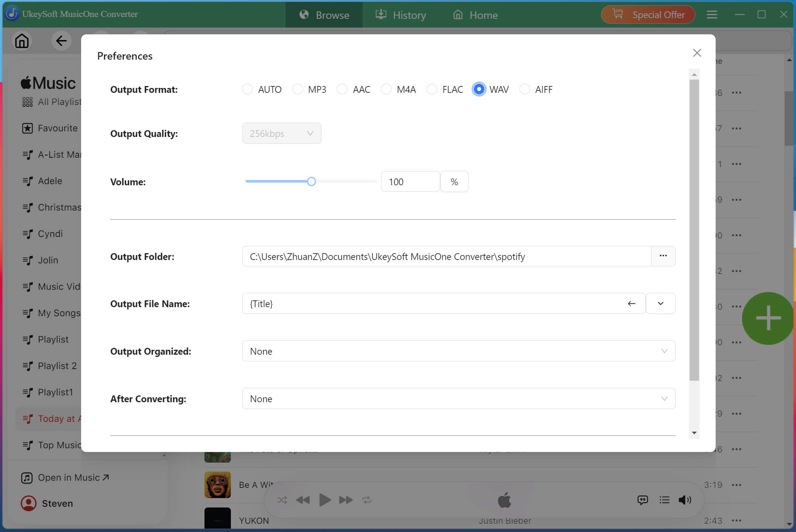Image resolution: width=796 pixels, height=532 pixels.
Task: Show the playback queue list icon
Action: (664, 500)
